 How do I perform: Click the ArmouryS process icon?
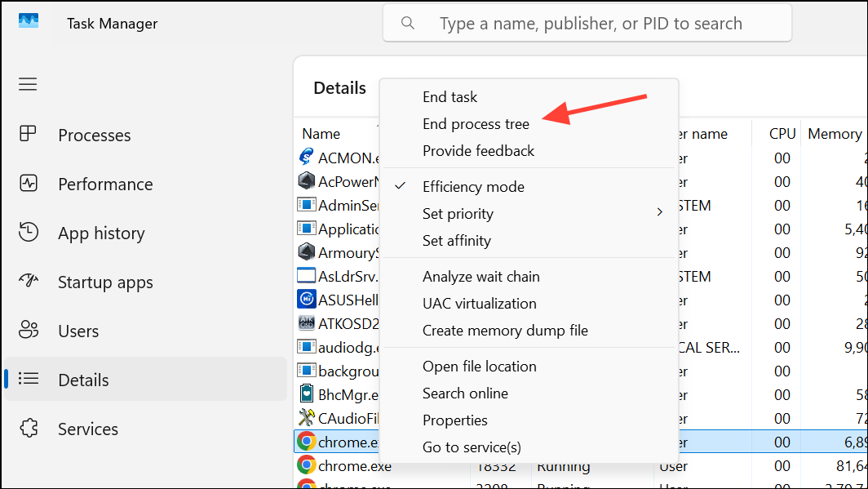coord(306,252)
